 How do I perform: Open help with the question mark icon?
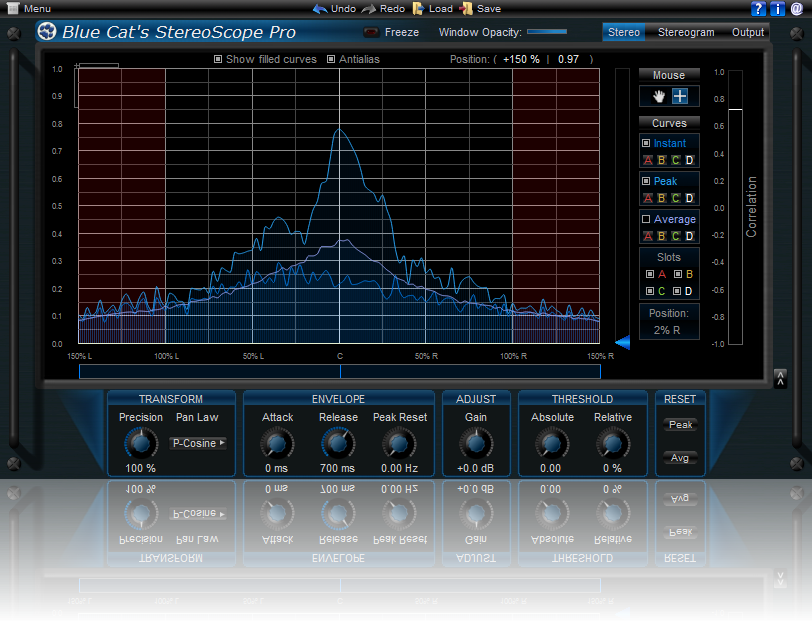(x=759, y=8)
